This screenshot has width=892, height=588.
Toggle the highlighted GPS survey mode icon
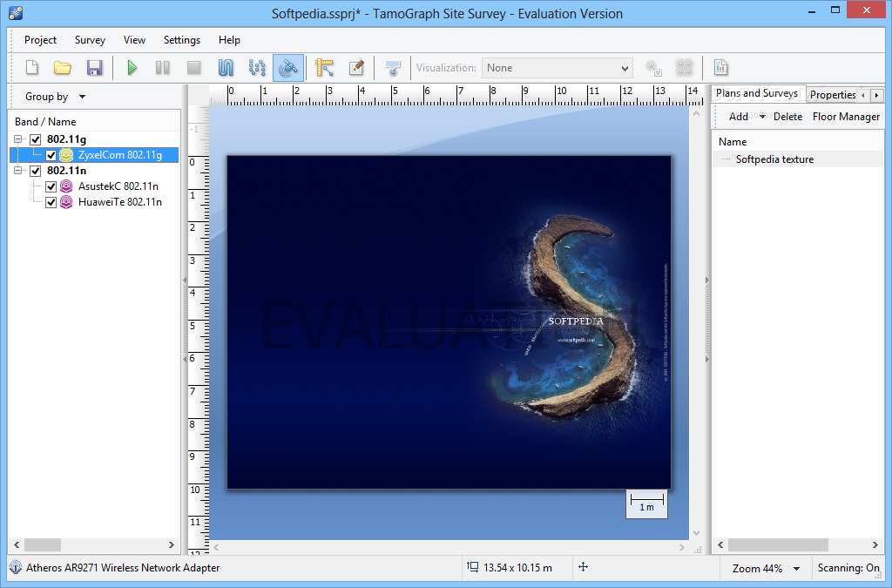click(x=287, y=68)
